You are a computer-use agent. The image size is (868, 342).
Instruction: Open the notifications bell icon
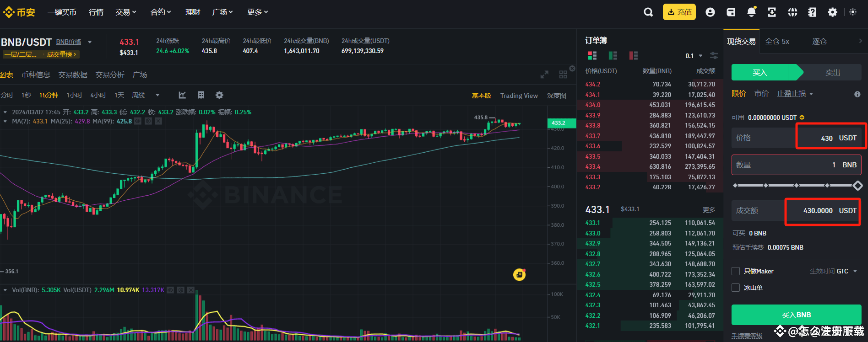(751, 12)
